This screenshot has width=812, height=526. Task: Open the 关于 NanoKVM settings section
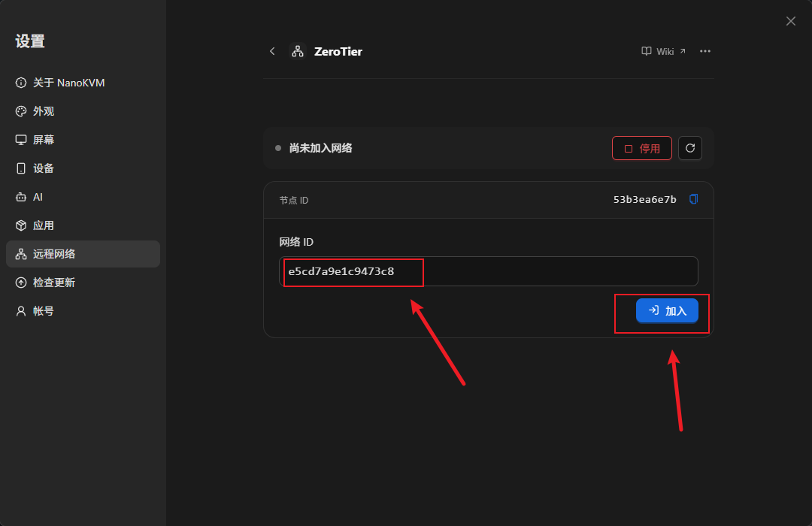(x=83, y=83)
